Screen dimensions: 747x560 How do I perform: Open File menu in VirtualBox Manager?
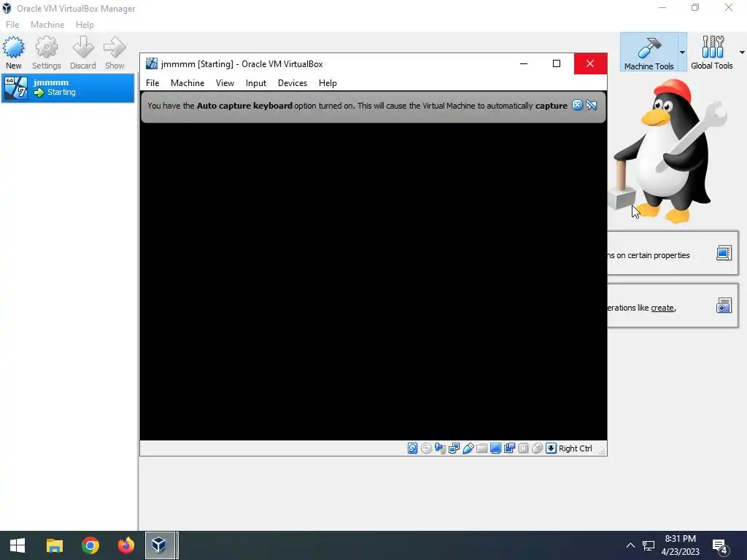pos(12,24)
